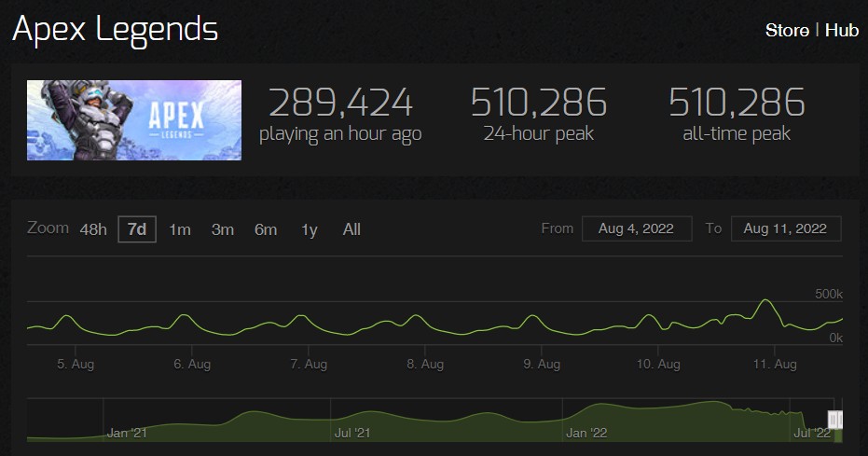Click the 10. Aug axis label
This screenshot has height=456, width=868.
[658, 364]
